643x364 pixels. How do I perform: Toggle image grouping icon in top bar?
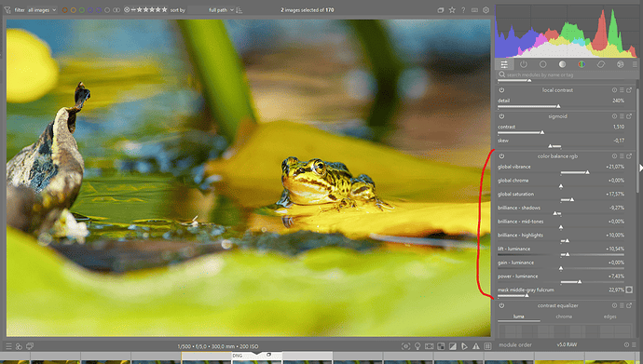pyautogui.click(x=441, y=10)
